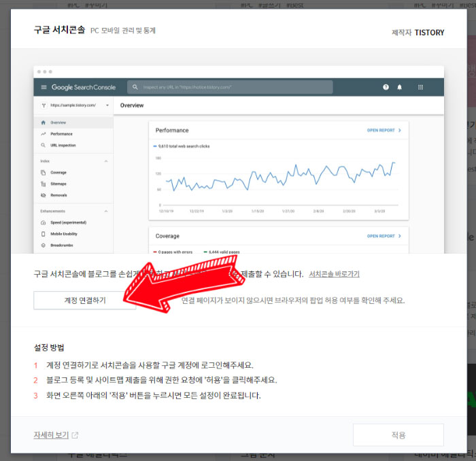Select Overview in the sidebar
476x461 pixels.
click(x=73, y=122)
